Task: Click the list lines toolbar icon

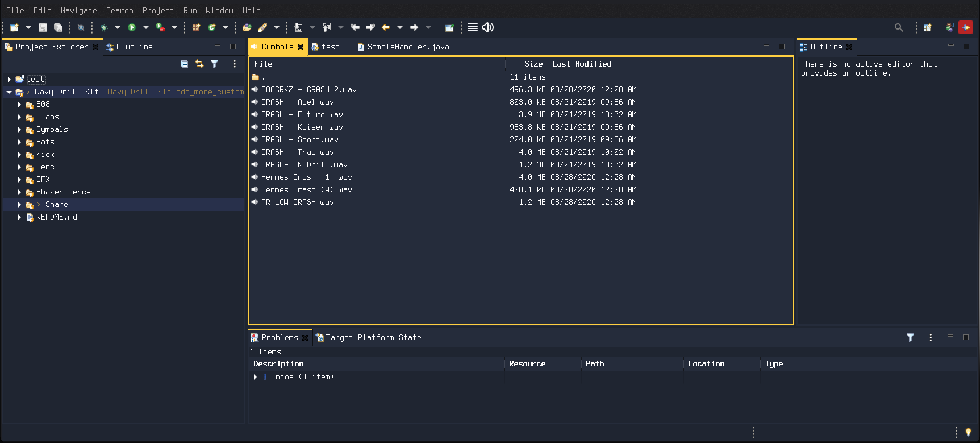Action: tap(473, 27)
